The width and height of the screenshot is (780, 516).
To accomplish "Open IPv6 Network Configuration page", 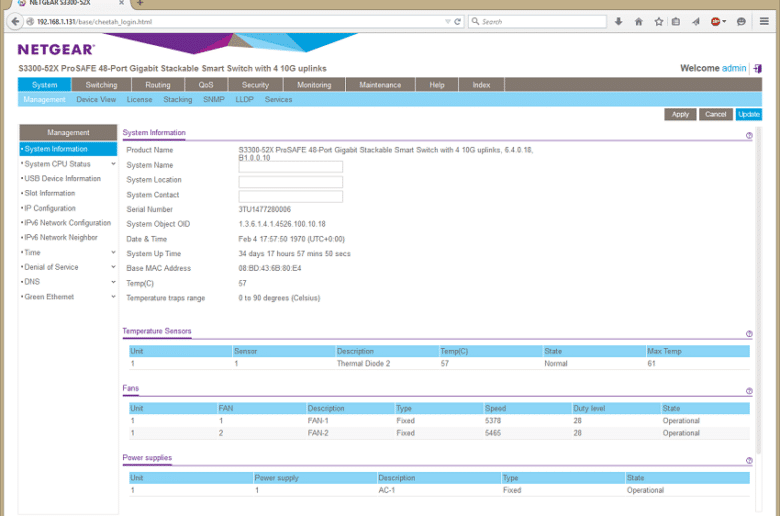I will point(68,223).
